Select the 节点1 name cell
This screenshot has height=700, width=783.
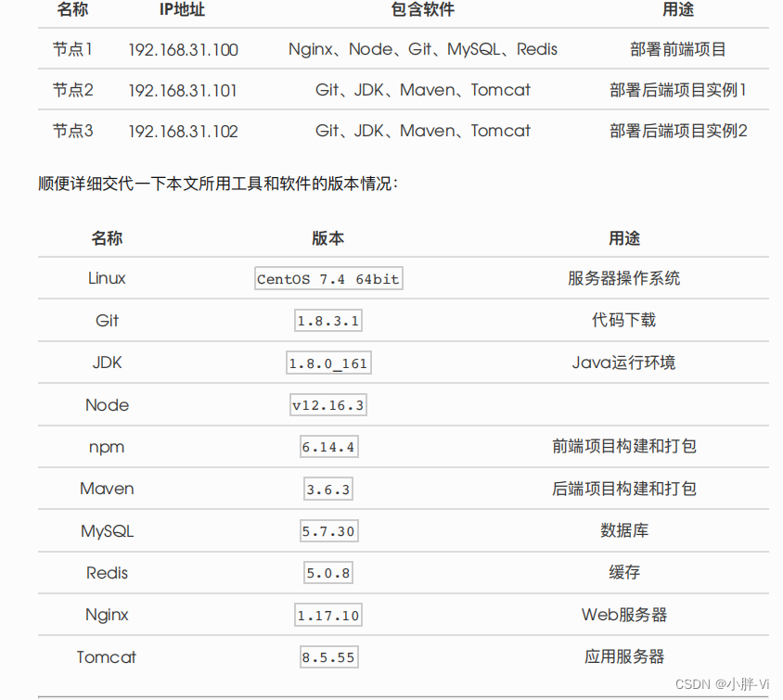(73, 49)
